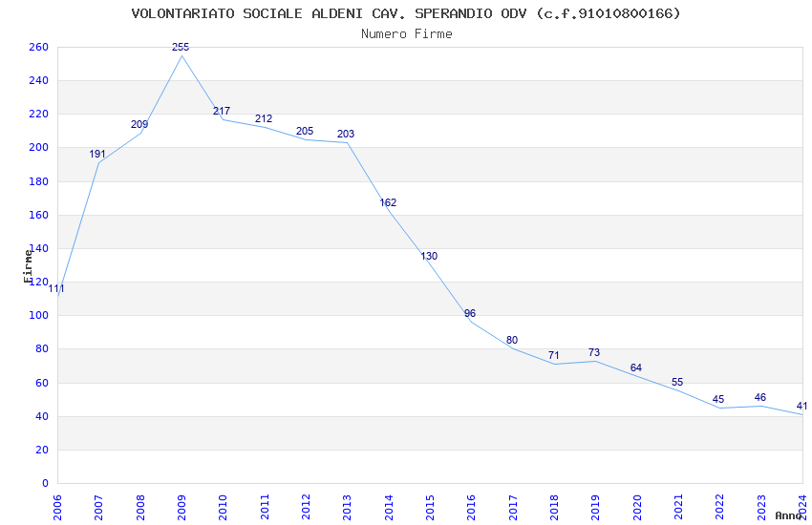Click x-axis year label 2016

click(471, 507)
